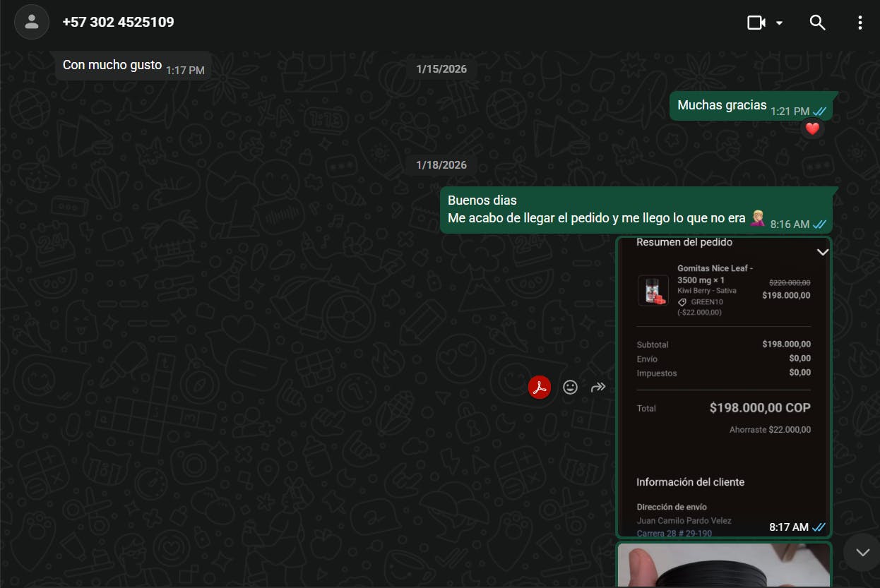880x588 pixels.
Task: Open the three-dot chat menu
Action: pos(860,23)
